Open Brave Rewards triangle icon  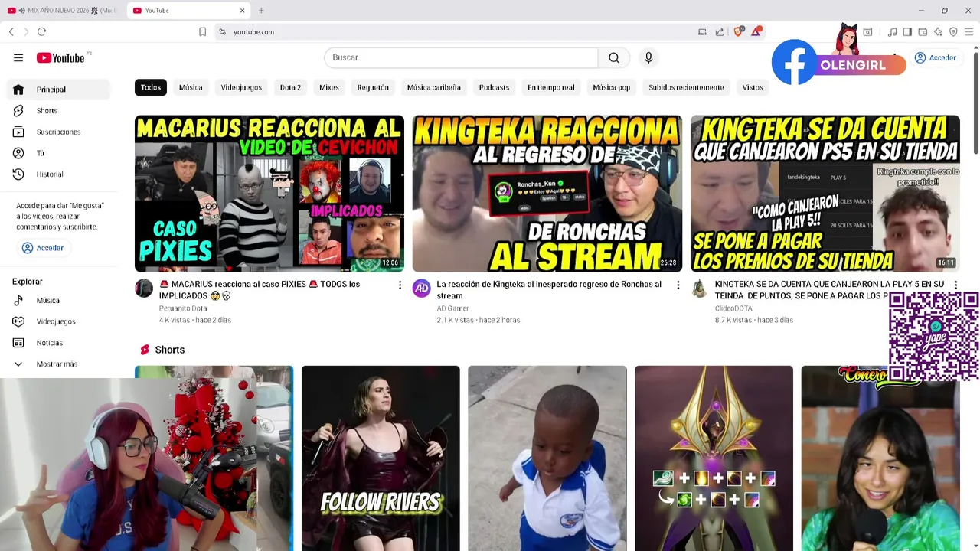click(756, 31)
